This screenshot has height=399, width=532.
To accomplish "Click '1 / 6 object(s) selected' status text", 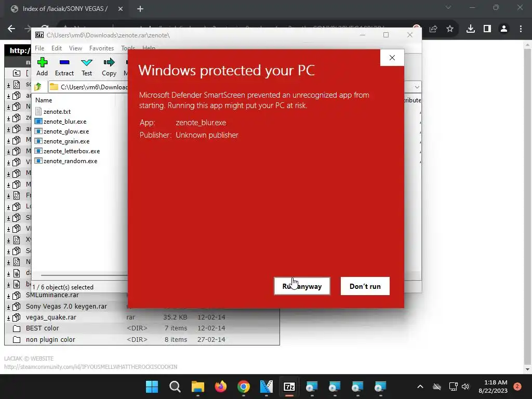I will (63, 287).
